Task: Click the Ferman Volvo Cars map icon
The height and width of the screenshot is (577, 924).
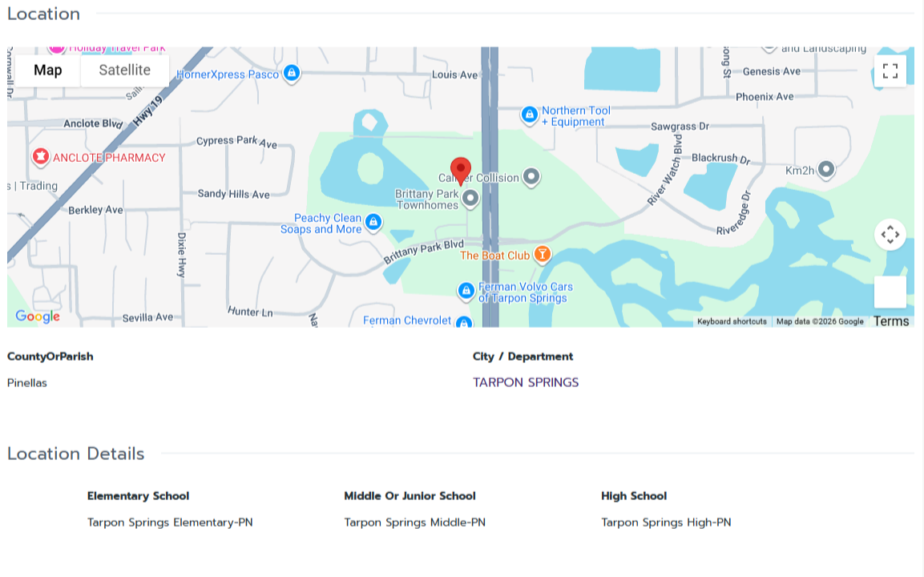Action: click(466, 292)
